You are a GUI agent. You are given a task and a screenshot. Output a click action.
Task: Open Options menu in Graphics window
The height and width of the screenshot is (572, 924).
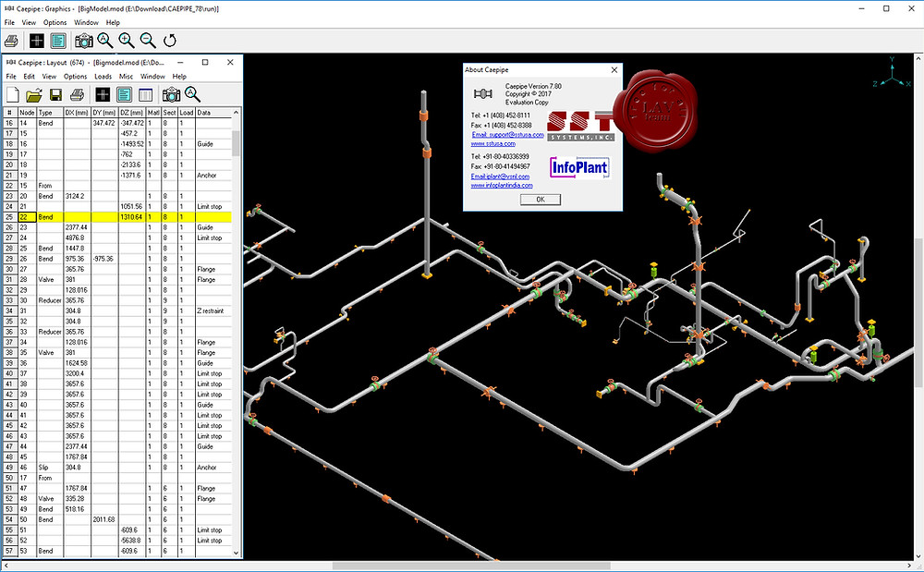pyautogui.click(x=55, y=22)
